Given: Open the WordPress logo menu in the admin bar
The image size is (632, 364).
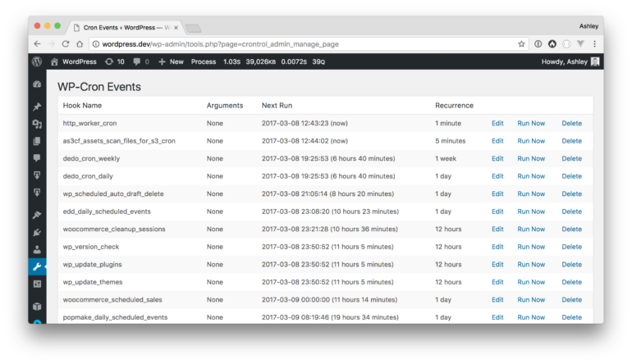Looking at the screenshot, I should click(x=37, y=61).
